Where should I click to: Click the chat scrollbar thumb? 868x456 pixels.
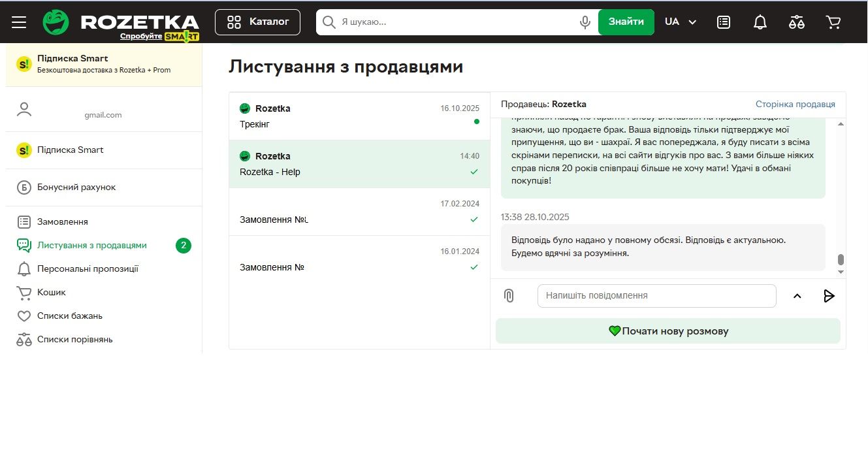coord(841,260)
